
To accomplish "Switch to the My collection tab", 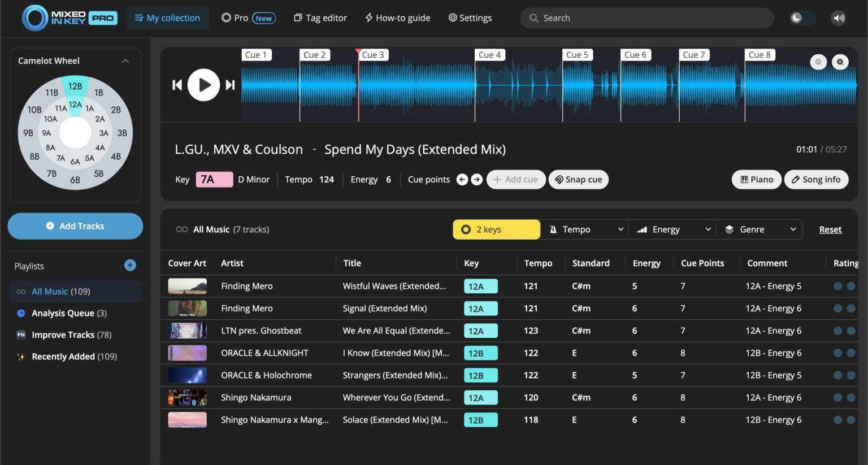I will point(167,18).
